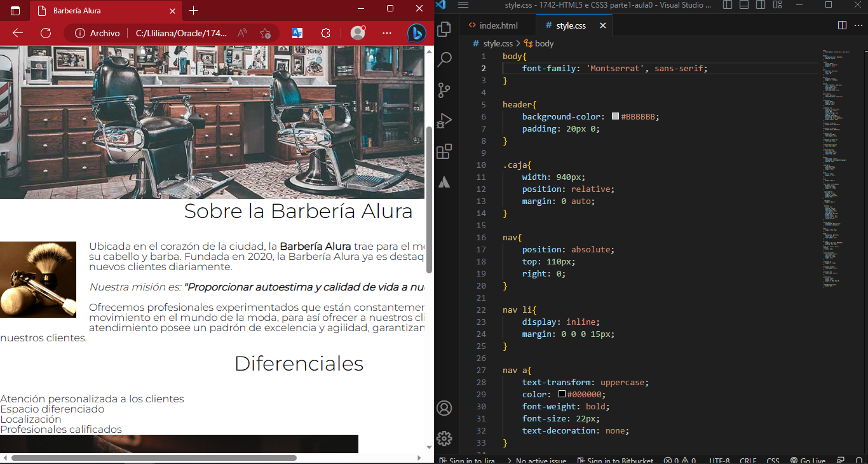Change the CSS language mode
This screenshot has height=464, width=868.
[773, 460]
